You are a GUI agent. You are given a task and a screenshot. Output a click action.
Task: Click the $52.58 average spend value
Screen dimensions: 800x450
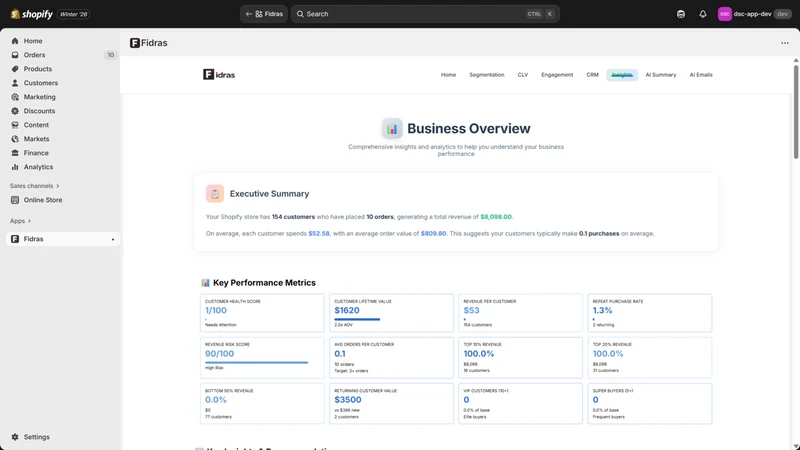(x=319, y=234)
